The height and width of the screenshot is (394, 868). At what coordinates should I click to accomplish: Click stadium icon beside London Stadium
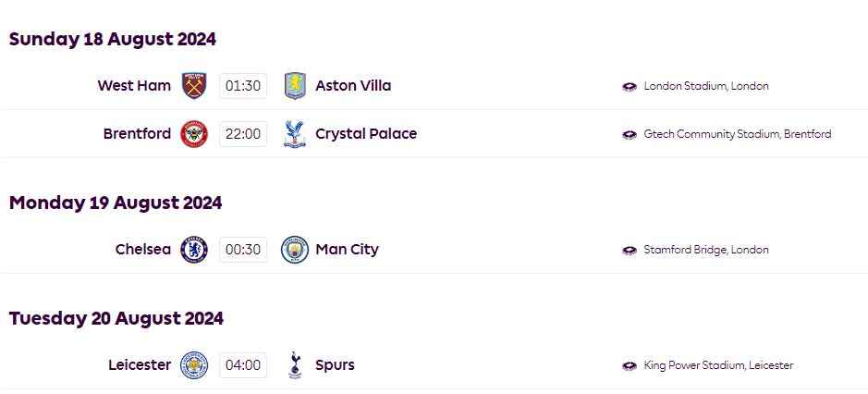tap(630, 86)
